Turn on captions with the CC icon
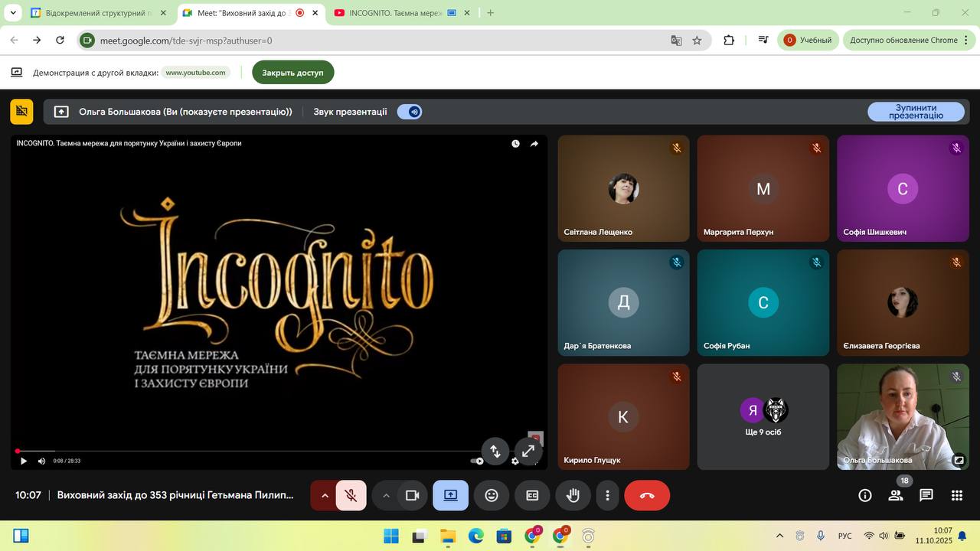The width and height of the screenshot is (980, 551). (532, 495)
